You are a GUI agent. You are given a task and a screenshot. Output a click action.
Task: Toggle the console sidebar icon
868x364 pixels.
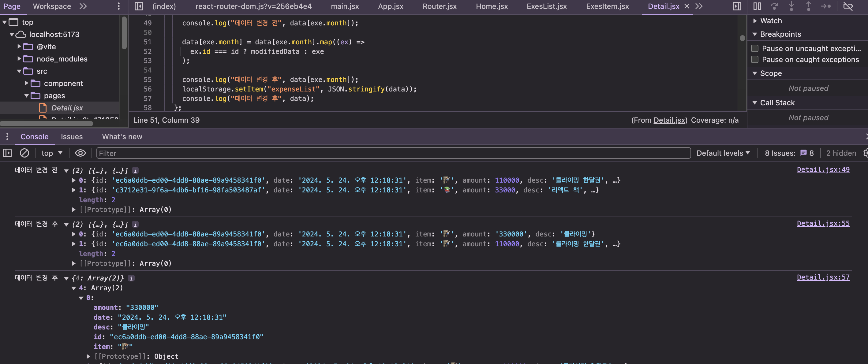[x=7, y=153]
